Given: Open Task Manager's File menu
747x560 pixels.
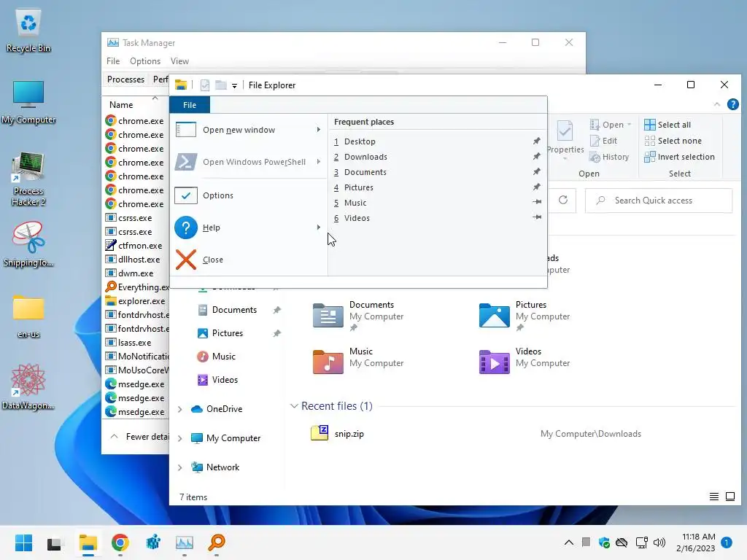Looking at the screenshot, I should coord(113,61).
